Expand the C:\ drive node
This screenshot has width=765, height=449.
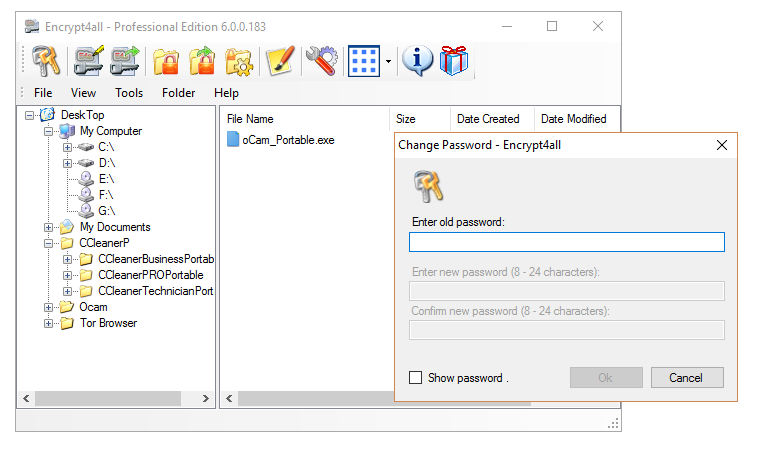(67, 147)
